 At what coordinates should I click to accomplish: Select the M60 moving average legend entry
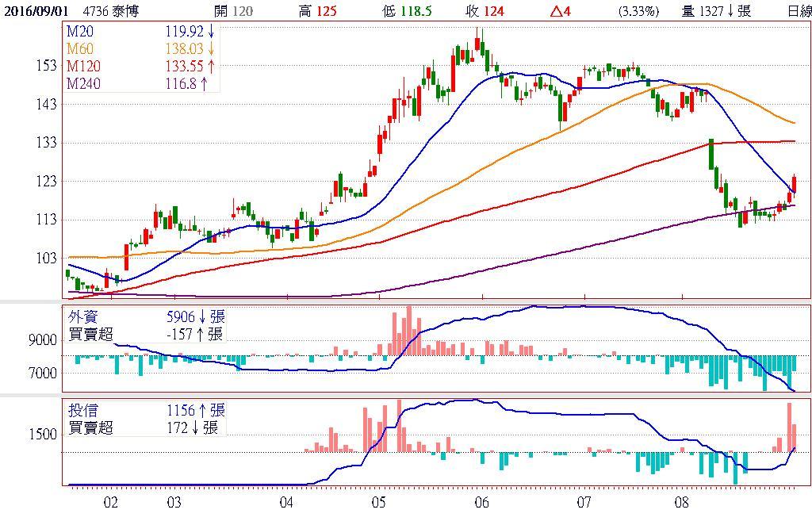tap(81, 48)
